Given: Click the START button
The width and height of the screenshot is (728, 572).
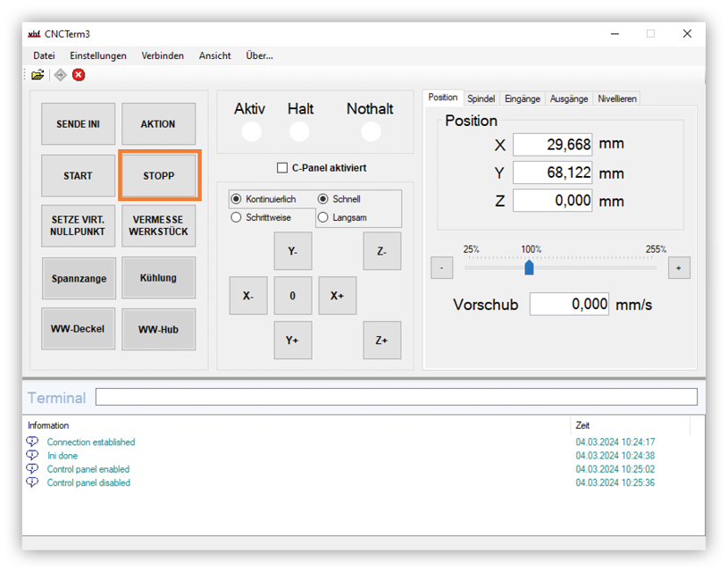Looking at the screenshot, I should pos(78,176).
